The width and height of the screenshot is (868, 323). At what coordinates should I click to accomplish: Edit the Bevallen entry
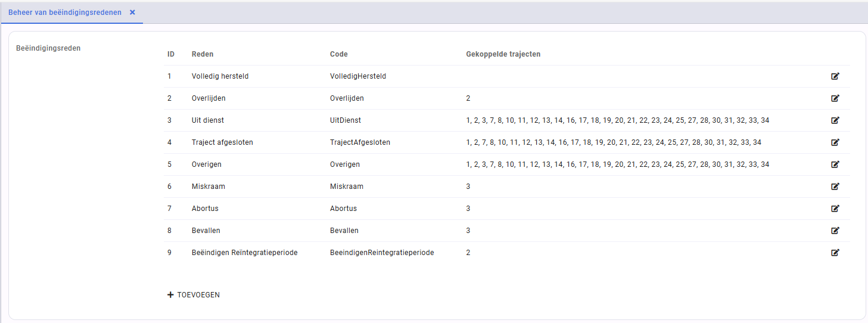(835, 231)
